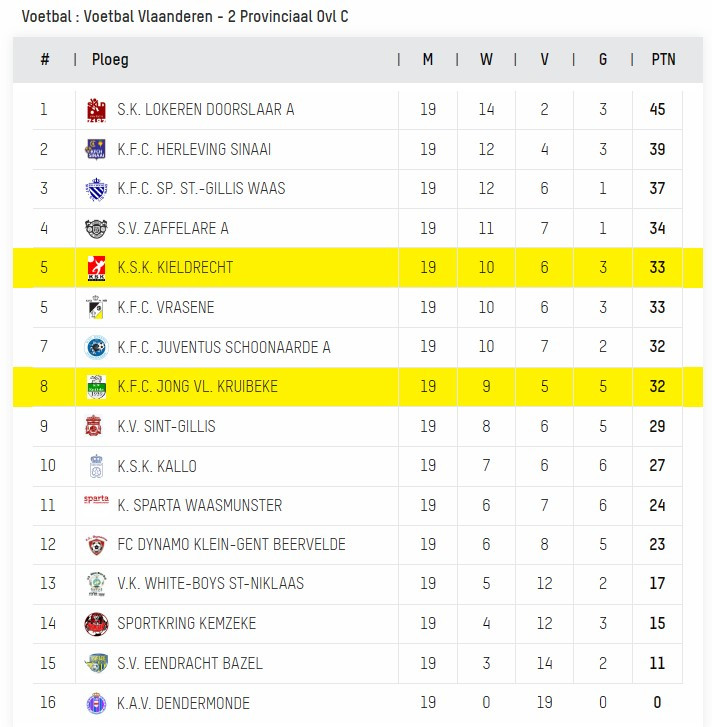Viewport: 712px width, 727px height.
Task: Click the S.V. Zaffelare A team crest
Action: pos(96,229)
